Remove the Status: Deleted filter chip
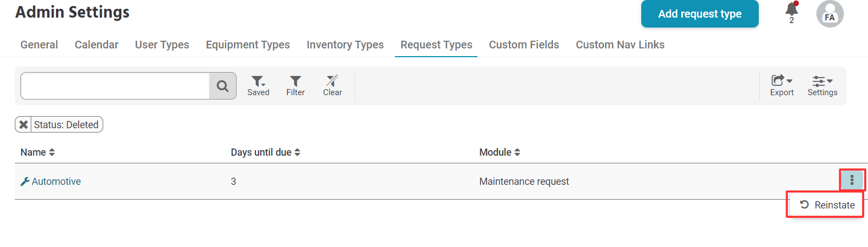Screen dimensions: 868x247 click(24, 125)
